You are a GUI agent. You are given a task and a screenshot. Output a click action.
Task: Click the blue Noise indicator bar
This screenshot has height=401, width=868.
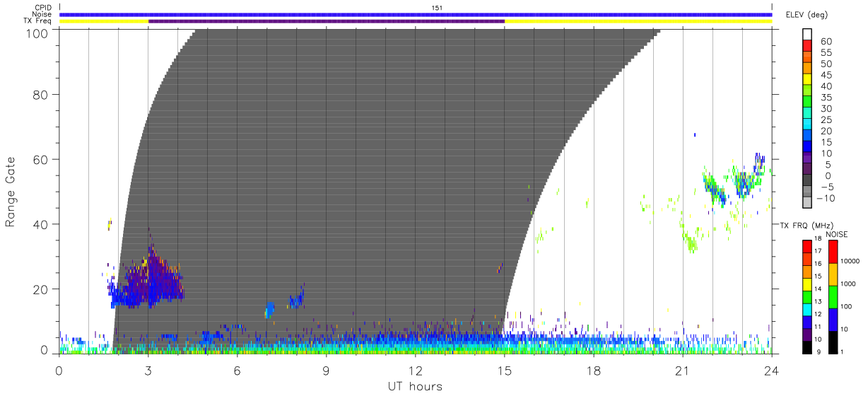click(416, 14)
